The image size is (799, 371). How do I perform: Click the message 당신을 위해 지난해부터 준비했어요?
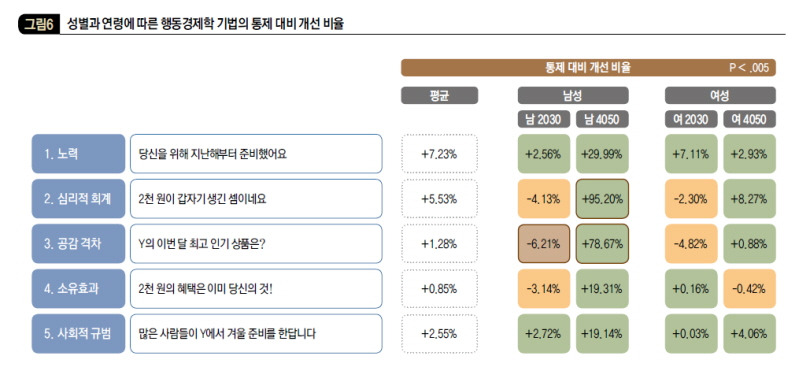(x=212, y=154)
